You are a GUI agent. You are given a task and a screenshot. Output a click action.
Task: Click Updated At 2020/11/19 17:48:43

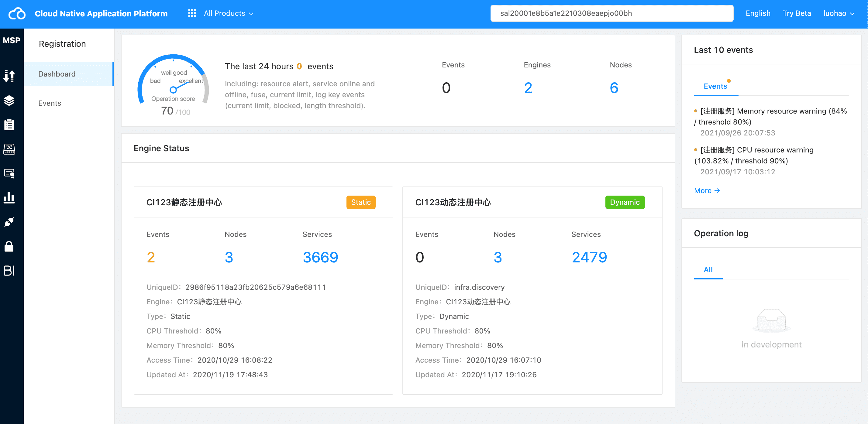(x=207, y=374)
